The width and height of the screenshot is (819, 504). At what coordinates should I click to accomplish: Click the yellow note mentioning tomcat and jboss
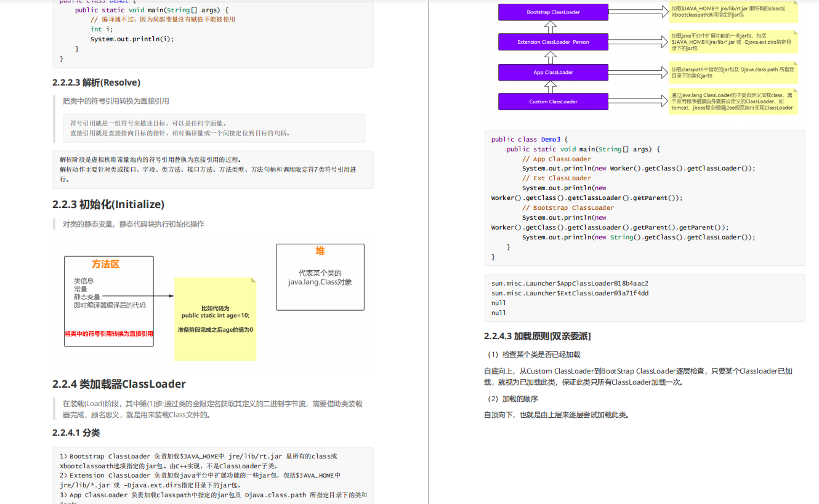[733, 102]
